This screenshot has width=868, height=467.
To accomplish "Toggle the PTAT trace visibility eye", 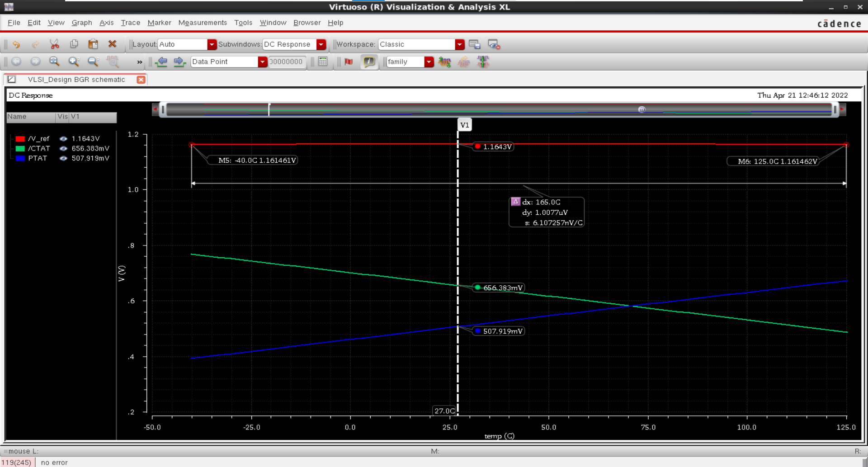I will (x=63, y=158).
